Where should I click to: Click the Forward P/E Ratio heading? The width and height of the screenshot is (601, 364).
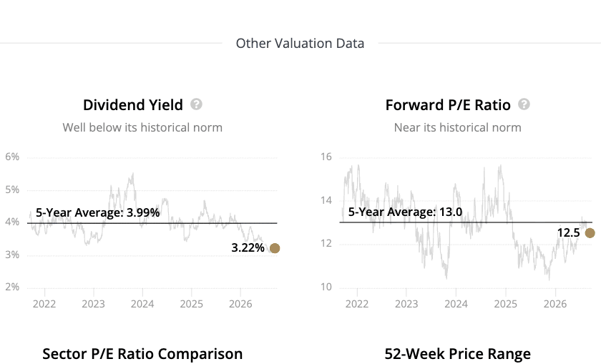[x=448, y=105]
